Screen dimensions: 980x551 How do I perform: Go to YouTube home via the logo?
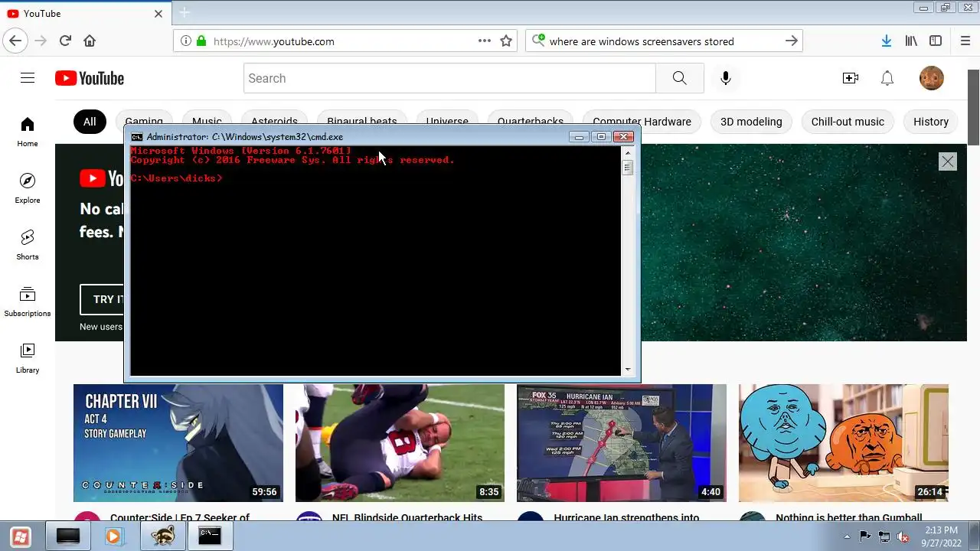(90, 78)
